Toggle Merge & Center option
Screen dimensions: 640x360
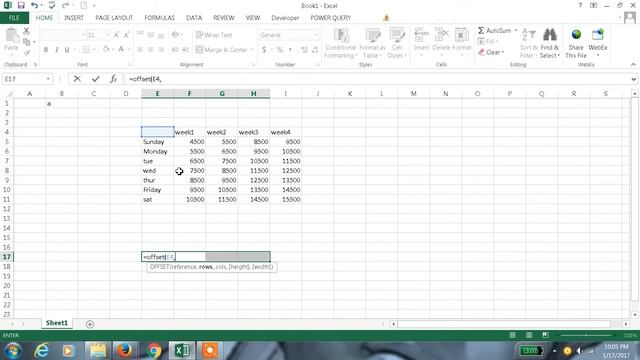[222, 50]
